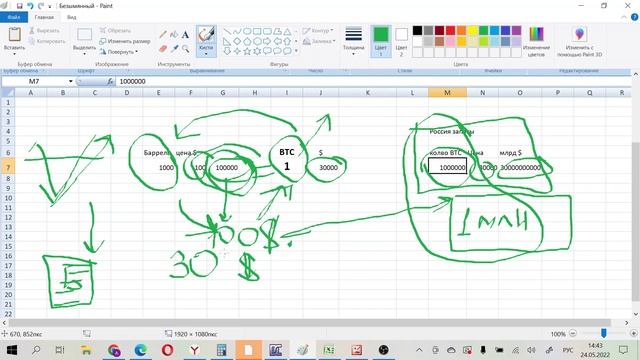Choose the Hexagon shape
This screenshot has width=640, height=360.
[257, 41]
